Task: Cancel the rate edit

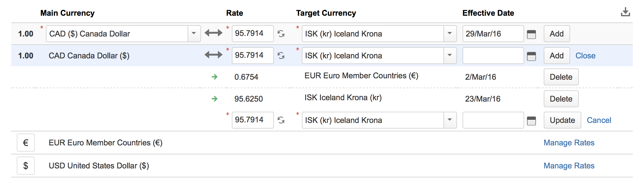Action: (599, 120)
